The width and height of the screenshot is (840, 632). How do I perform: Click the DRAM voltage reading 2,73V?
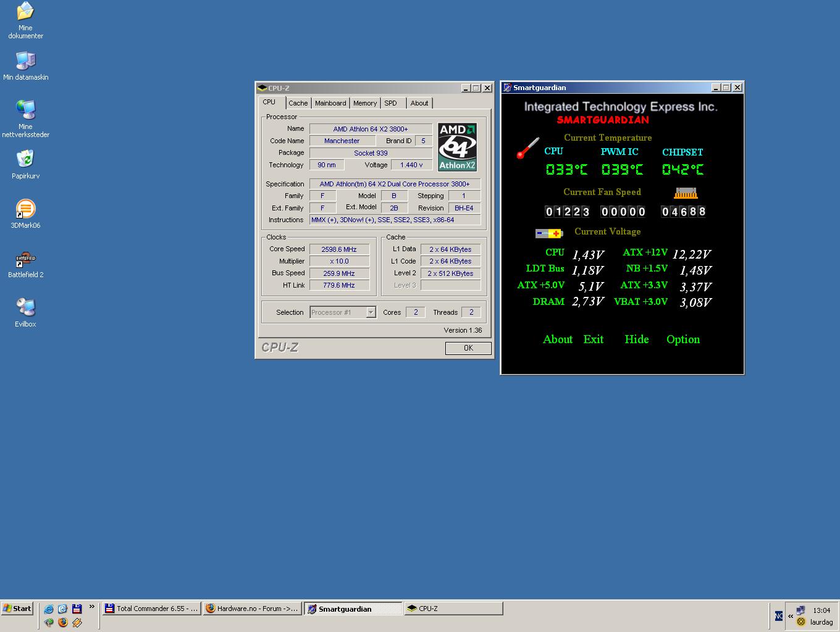[x=587, y=302]
